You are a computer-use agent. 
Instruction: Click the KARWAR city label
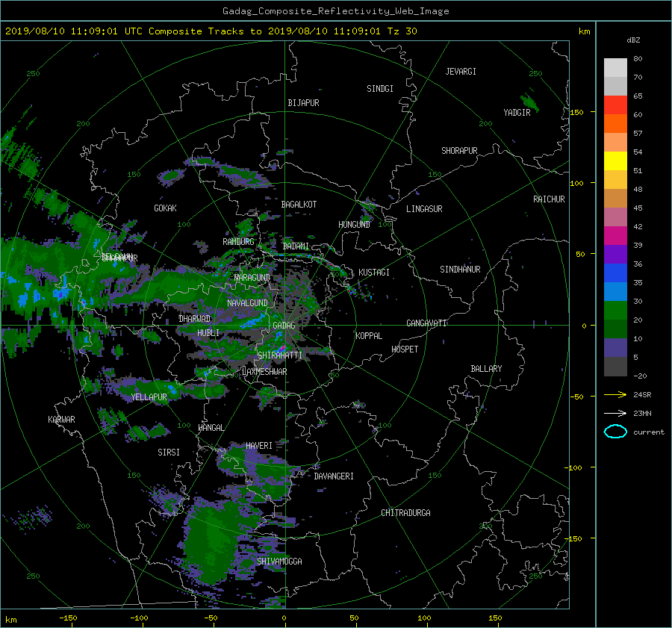tap(61, 420)
